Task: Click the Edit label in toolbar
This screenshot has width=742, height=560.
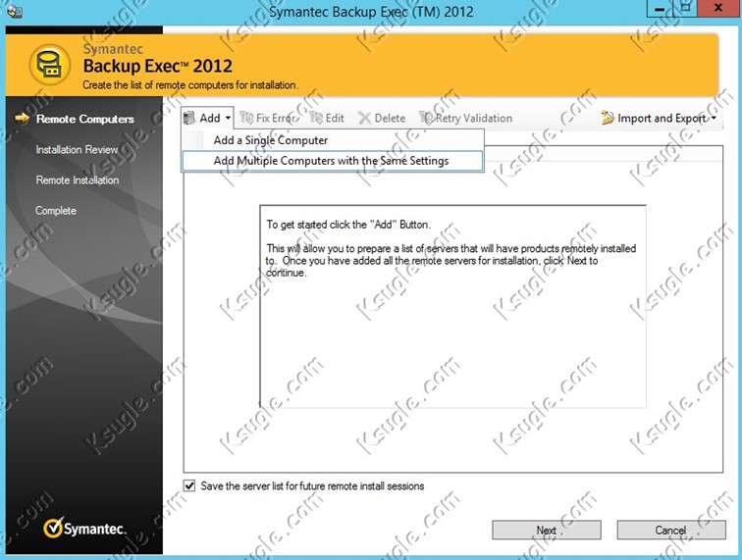Action: (x=335, y=119)
